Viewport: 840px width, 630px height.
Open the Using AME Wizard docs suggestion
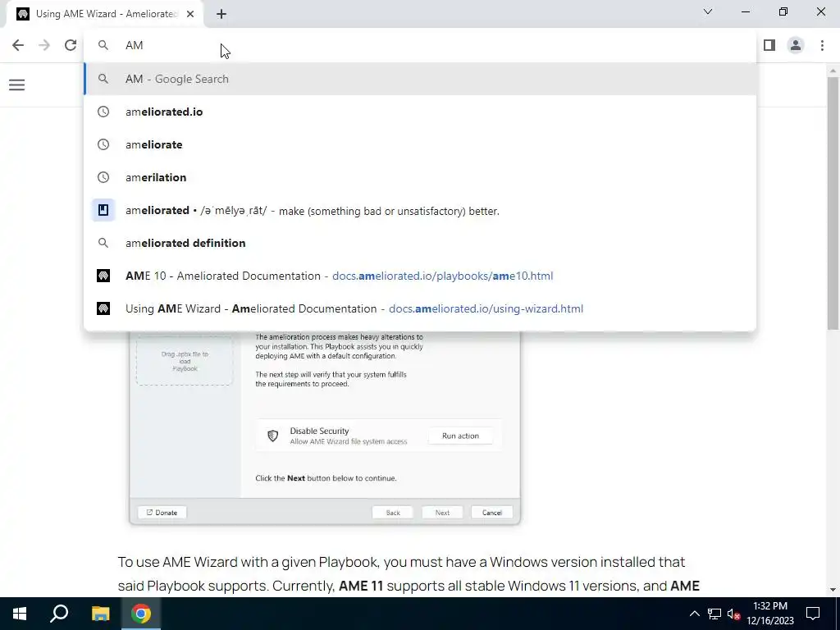click(420, 308)
